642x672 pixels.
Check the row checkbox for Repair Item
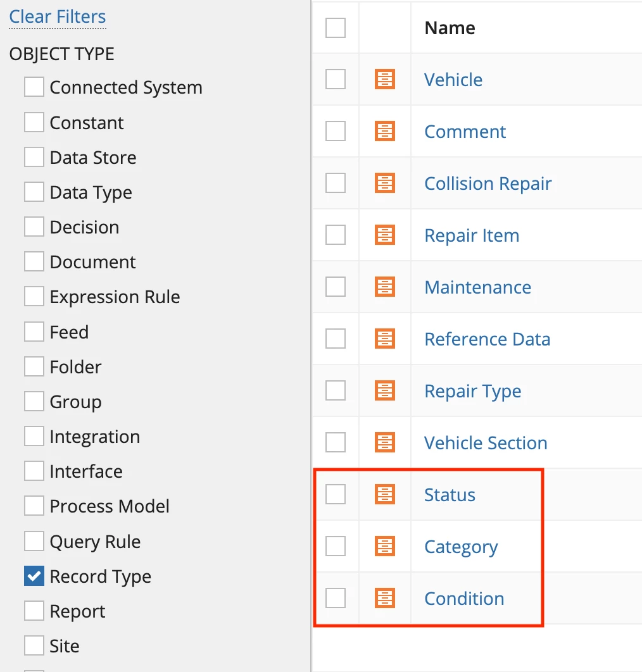tap(336, 235)
